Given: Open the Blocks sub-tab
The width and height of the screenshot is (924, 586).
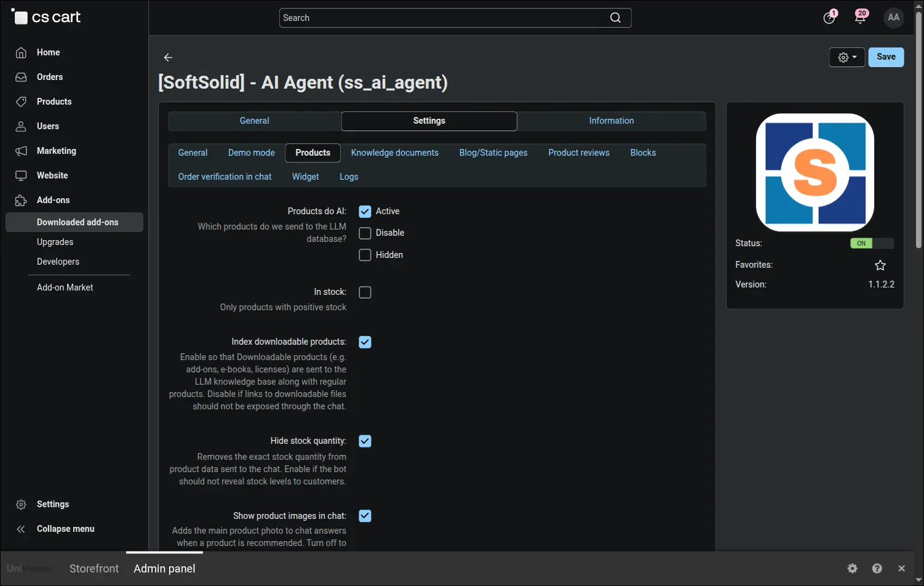Looking at the screenshot, I should pyautogui.click(x=643, y=153).
